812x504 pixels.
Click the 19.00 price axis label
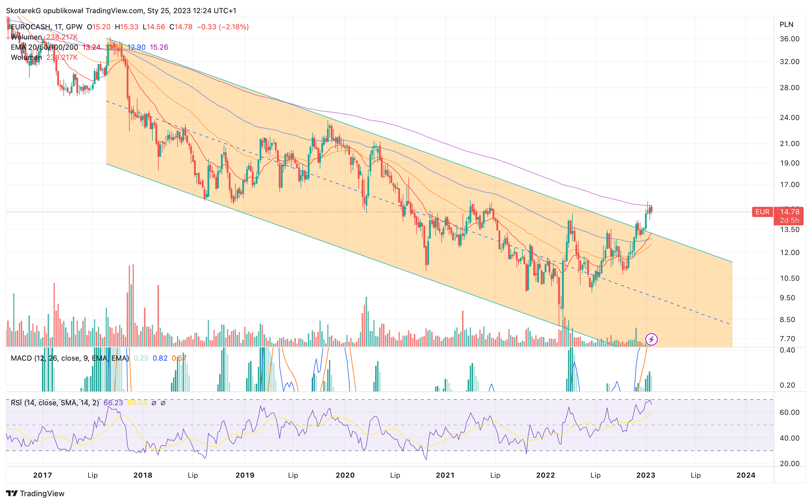pos(789,163)
